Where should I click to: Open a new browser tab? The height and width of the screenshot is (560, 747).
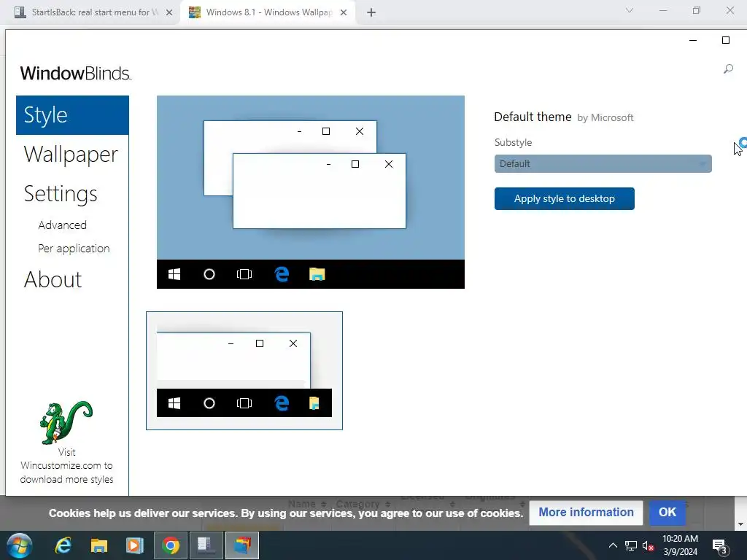pos(371,12)
